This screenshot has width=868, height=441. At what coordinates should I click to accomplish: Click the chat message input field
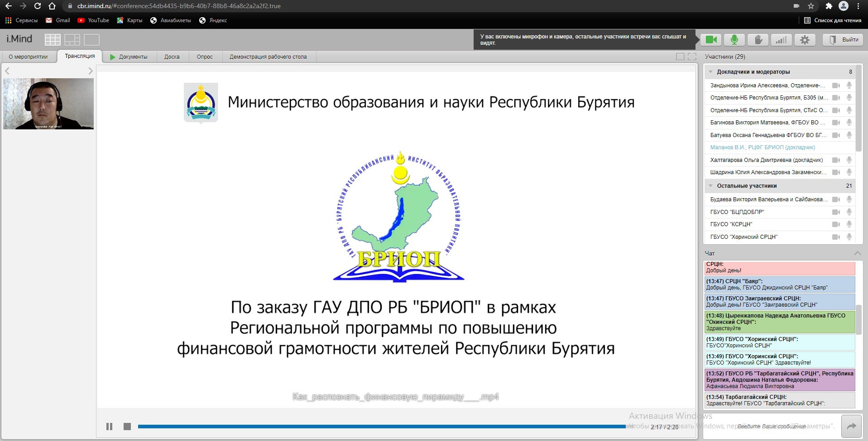[x=772, y=426]
